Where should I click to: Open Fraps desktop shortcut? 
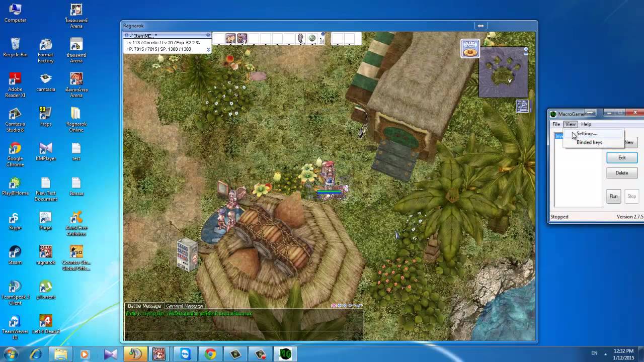46,117
